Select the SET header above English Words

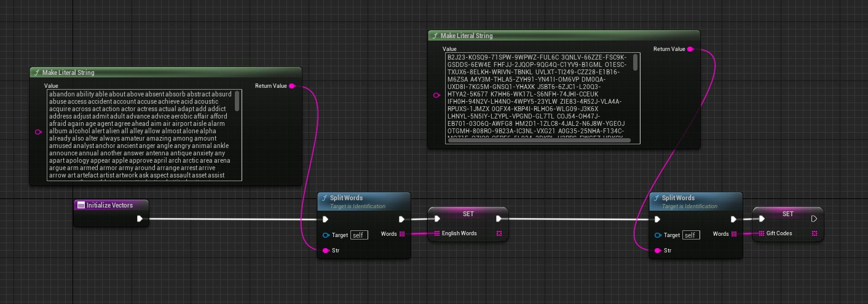[469, 216]
